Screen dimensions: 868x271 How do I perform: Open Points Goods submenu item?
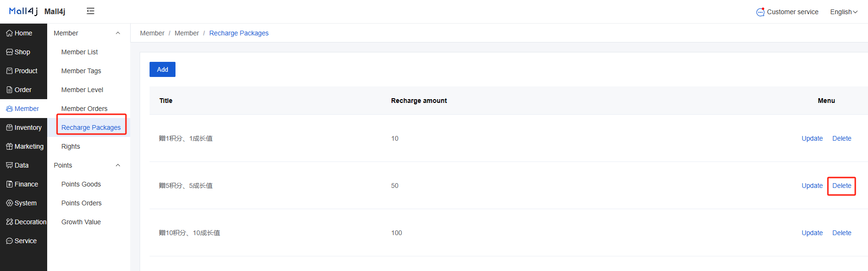pos(81,184)
